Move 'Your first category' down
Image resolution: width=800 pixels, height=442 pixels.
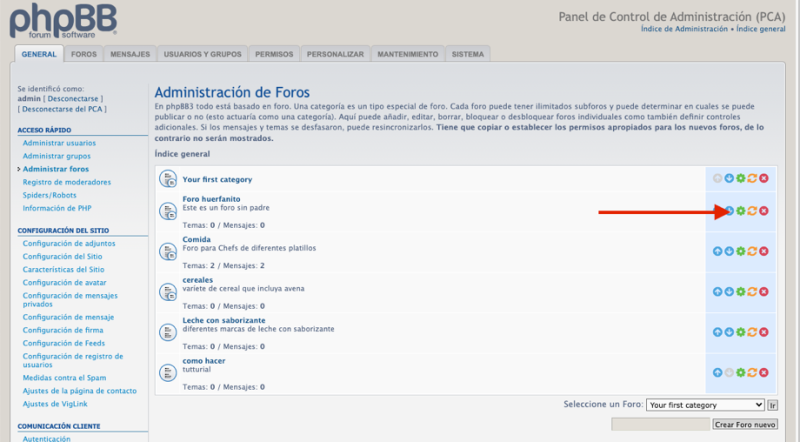(x=729, y=178)
